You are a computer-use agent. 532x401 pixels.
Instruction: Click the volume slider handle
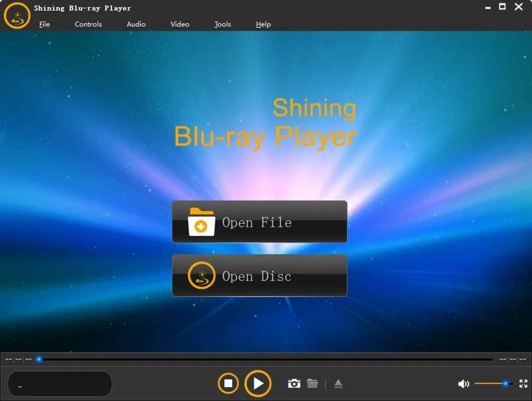point(505,384)
